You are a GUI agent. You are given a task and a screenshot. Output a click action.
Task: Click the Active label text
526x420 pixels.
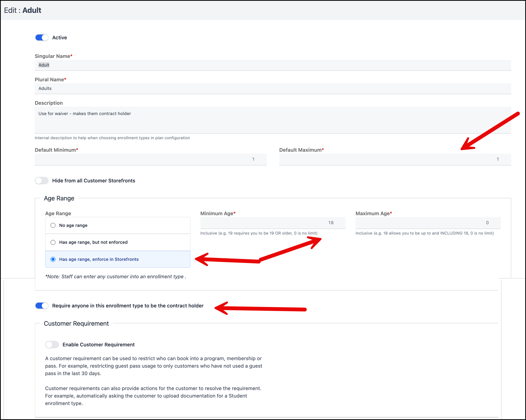pos(60,38)
